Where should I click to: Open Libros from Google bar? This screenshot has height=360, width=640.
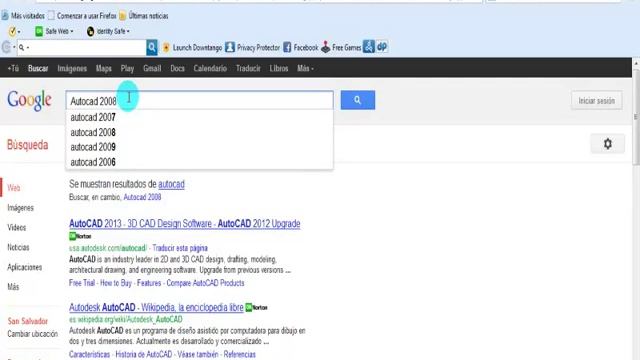279,69
